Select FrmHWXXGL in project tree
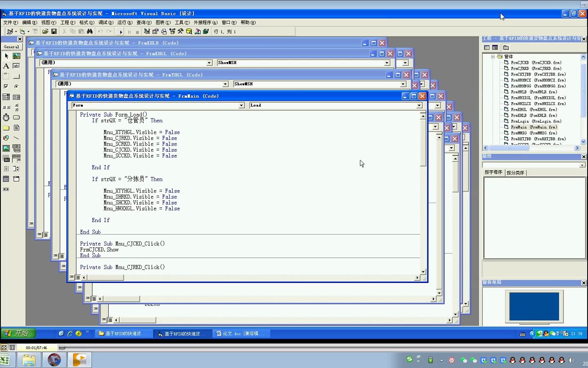The image size is (588, 368). point(538,98)
